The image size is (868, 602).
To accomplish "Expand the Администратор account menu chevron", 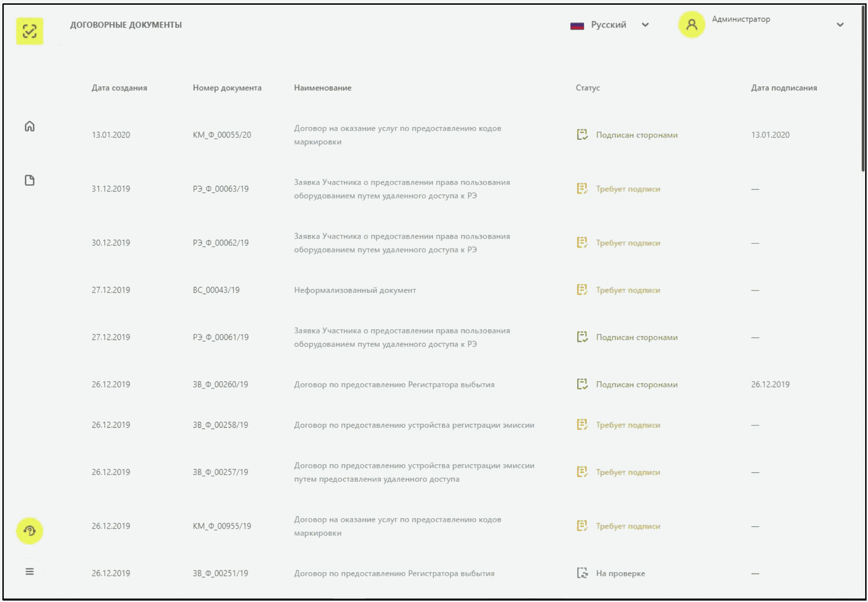I will pos(840,25).
